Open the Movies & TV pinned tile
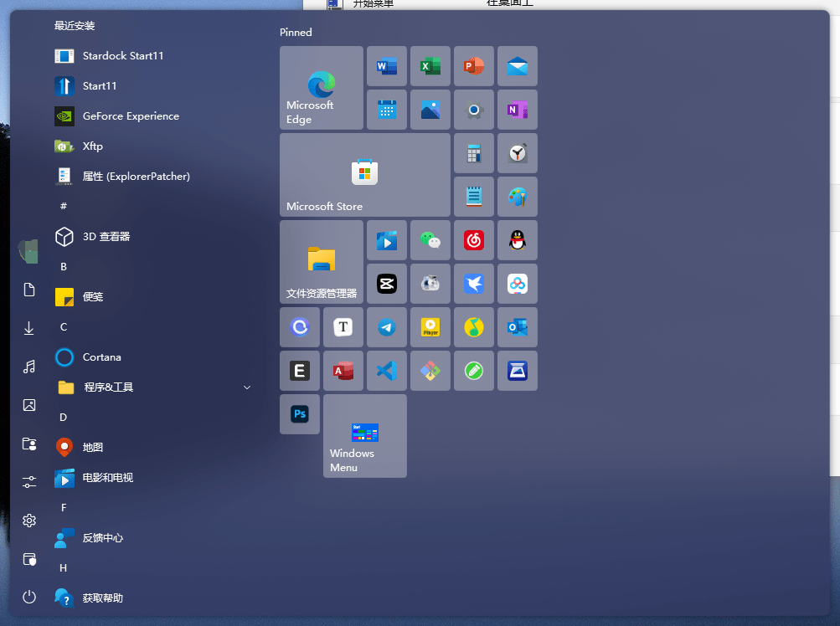The image size is (840, 626). pyautogui.click(x=387, y=240)
